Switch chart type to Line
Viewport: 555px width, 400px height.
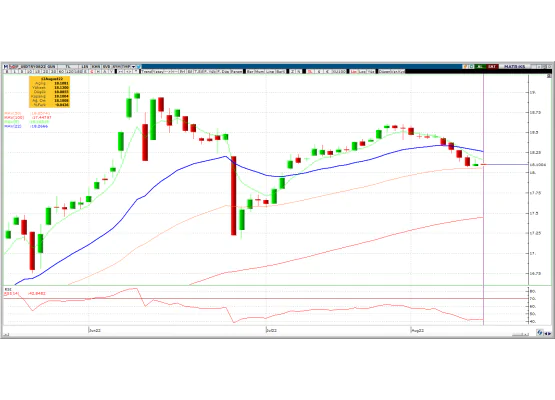(270, 71)
